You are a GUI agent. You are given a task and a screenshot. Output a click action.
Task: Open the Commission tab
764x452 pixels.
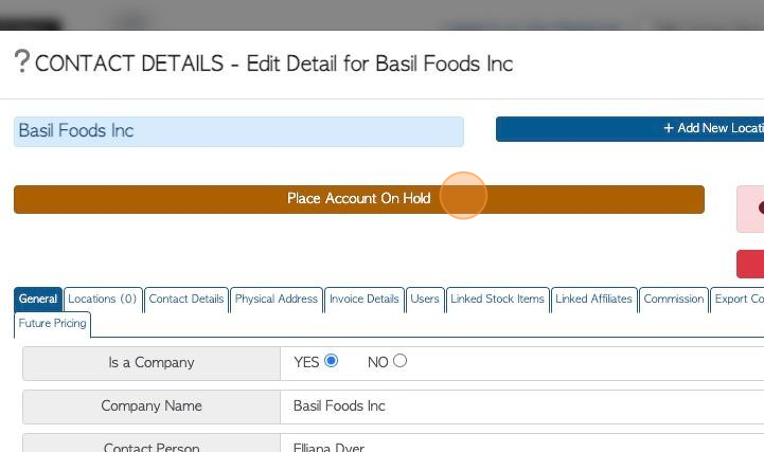pyautogui.click(x=674, y=299)
